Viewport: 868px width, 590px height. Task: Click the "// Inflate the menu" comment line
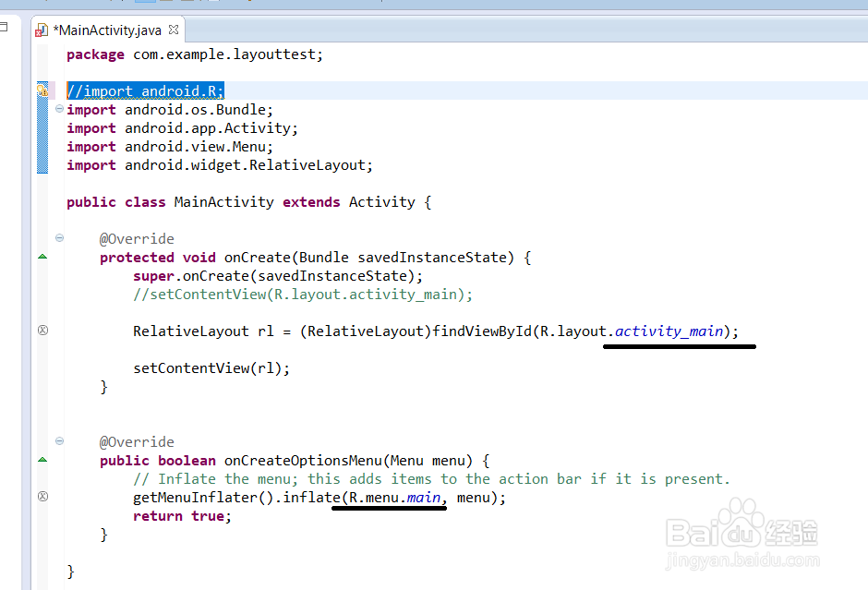(431, 479)
